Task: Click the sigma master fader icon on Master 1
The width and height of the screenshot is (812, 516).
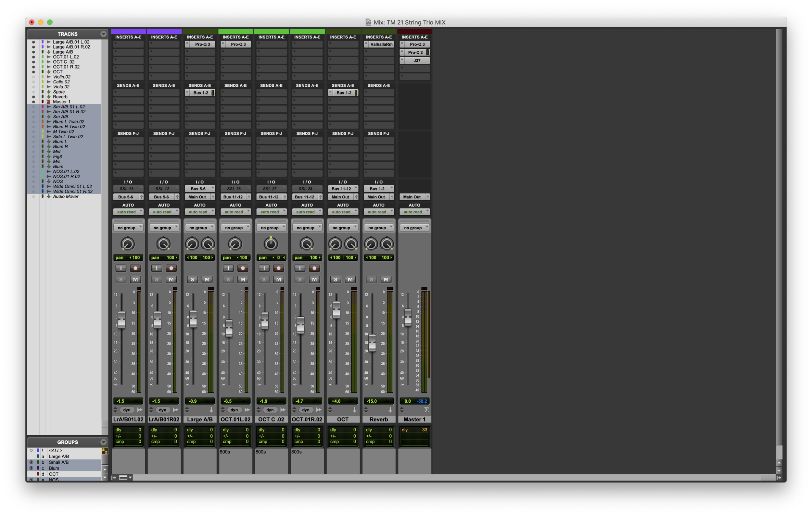Action: tap(426, 410)
